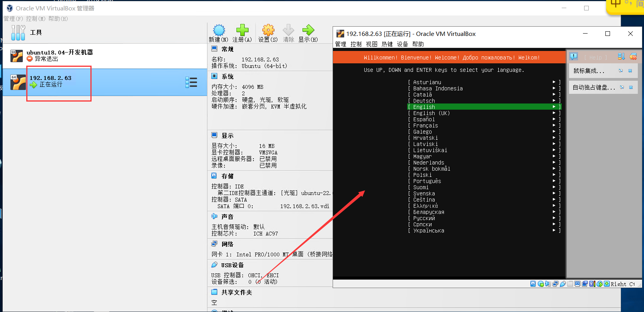Click the recording status bar icon
Image resolution: width=644 pixels, height=312 pixels.
(x=585, y=284)
